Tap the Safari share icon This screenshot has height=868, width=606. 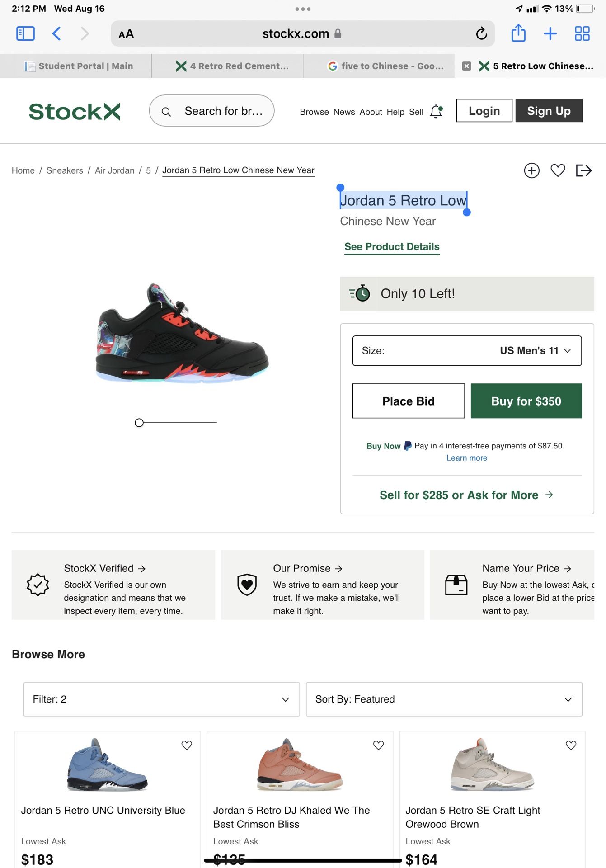click(x=518, y=33)
